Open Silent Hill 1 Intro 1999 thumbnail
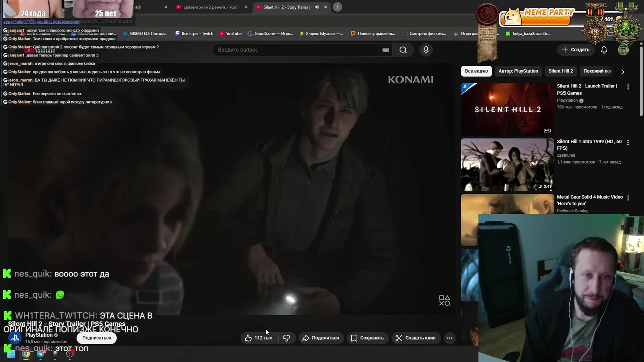 (508, 164)
